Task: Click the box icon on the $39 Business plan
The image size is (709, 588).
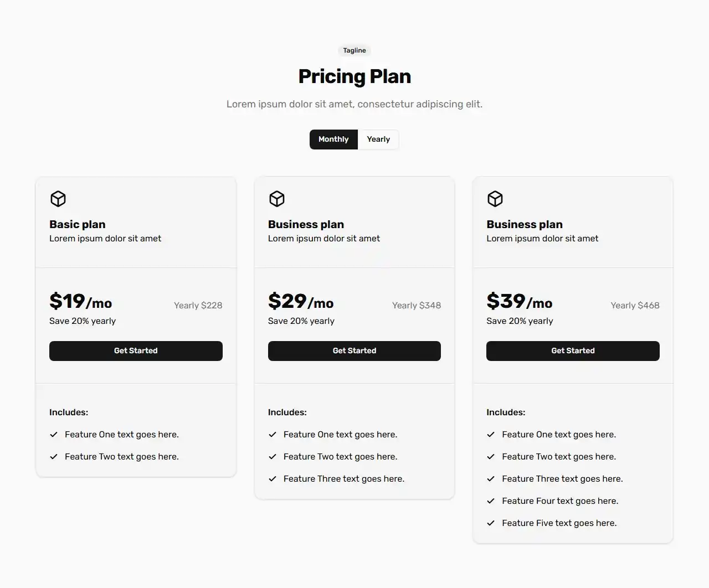Action: click(x=495, y=199)
